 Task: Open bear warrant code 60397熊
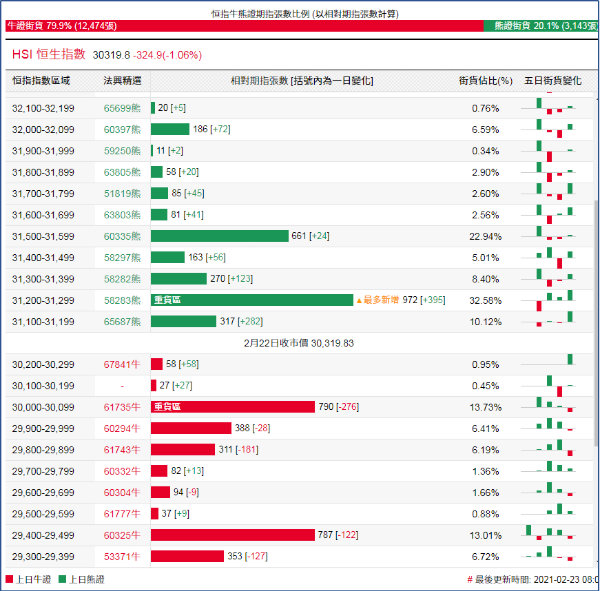(122, 130)
